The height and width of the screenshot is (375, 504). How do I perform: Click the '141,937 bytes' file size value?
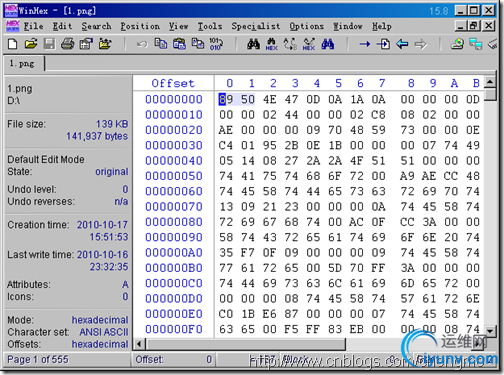[x=97, y=136]
